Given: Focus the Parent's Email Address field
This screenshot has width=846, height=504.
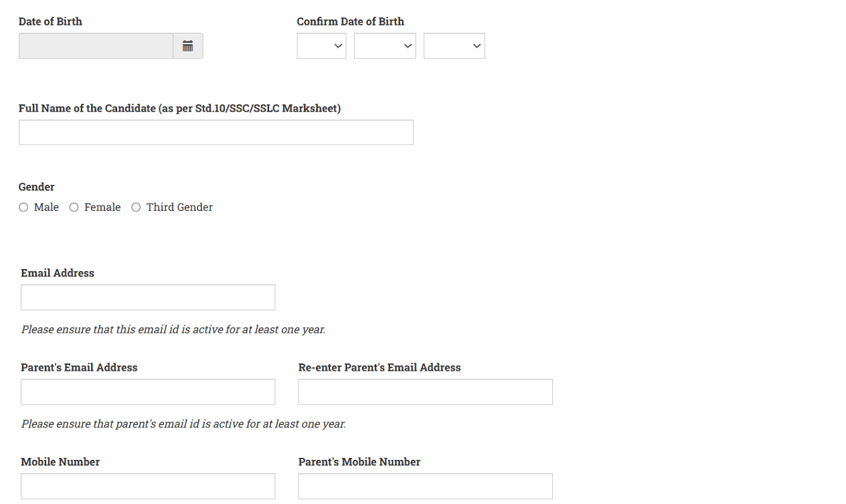Looking at the screenshot, I should click(x=148, y=392).
